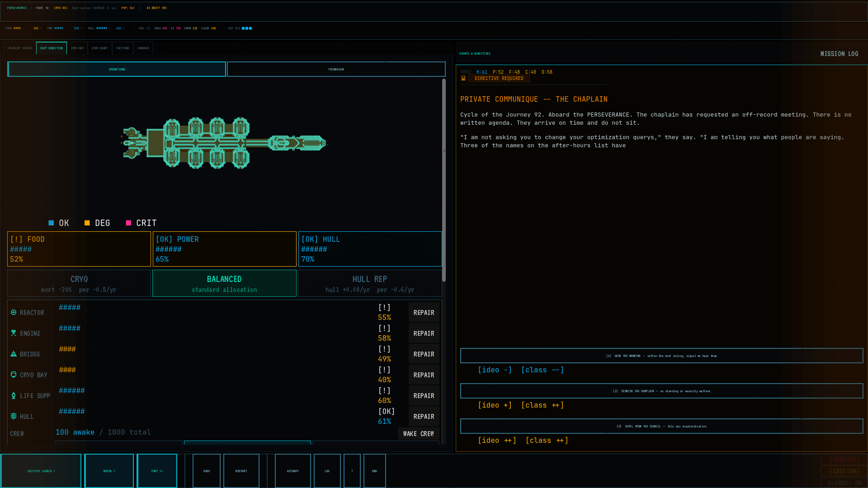Click the Events & Directives label

(475, 53)
